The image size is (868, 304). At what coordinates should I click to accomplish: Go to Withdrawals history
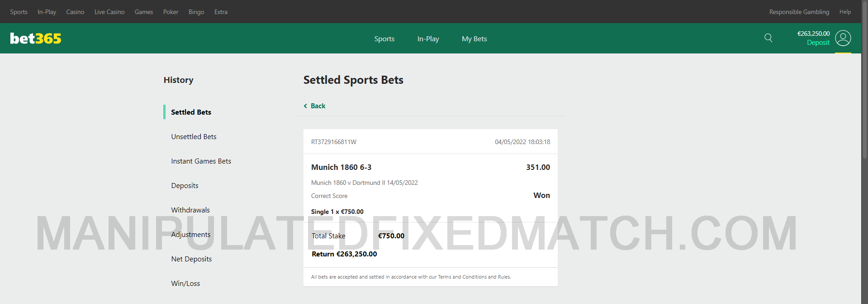190,210
